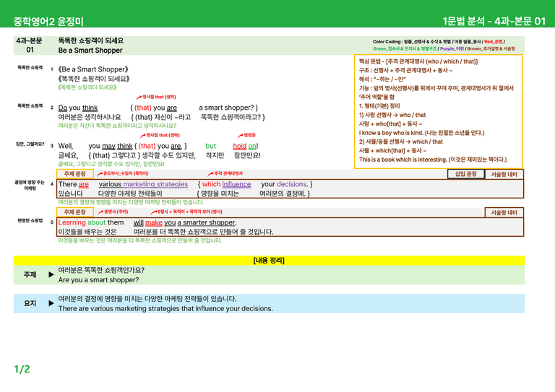Click 'There are' in sentence 4

(x=74, y=184)
